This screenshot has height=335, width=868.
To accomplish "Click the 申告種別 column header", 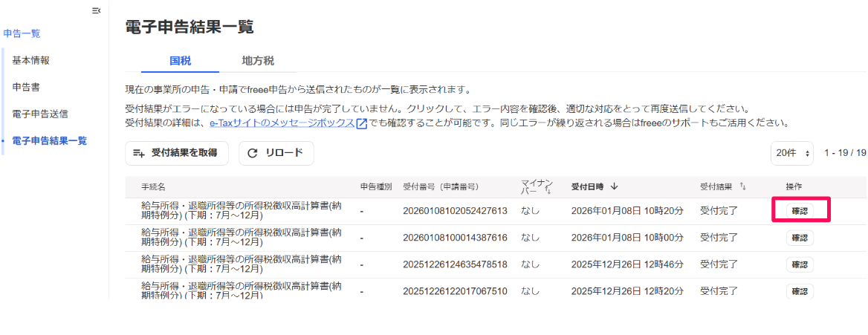I will (376, 186).
